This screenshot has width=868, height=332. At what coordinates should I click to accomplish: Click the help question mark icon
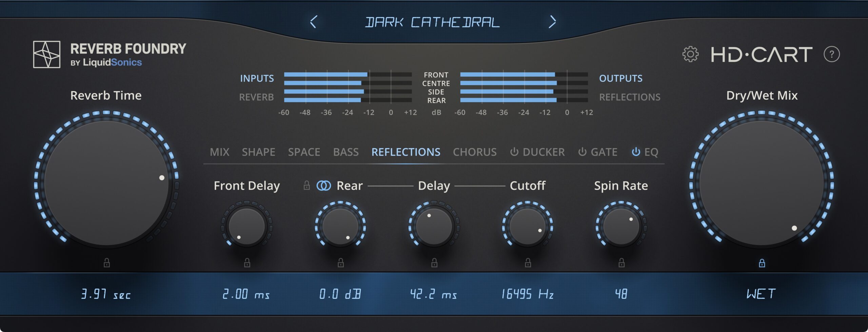click(831, 54)
